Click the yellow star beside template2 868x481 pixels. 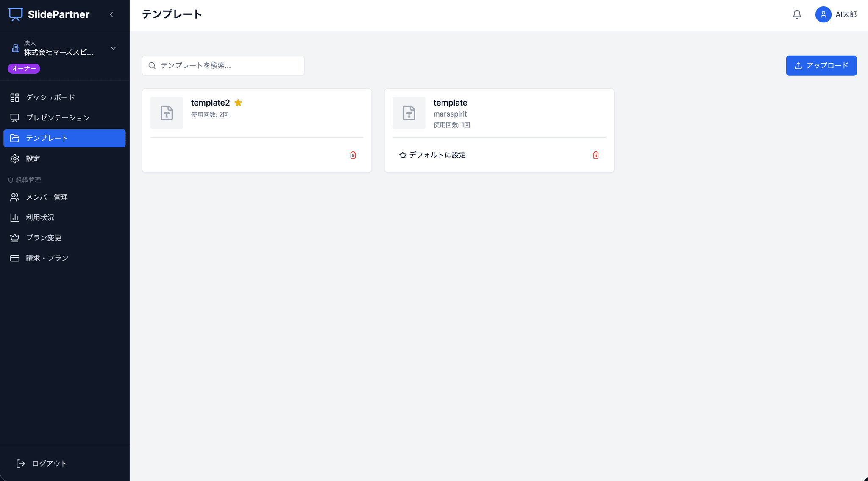(x=238, y=103)
